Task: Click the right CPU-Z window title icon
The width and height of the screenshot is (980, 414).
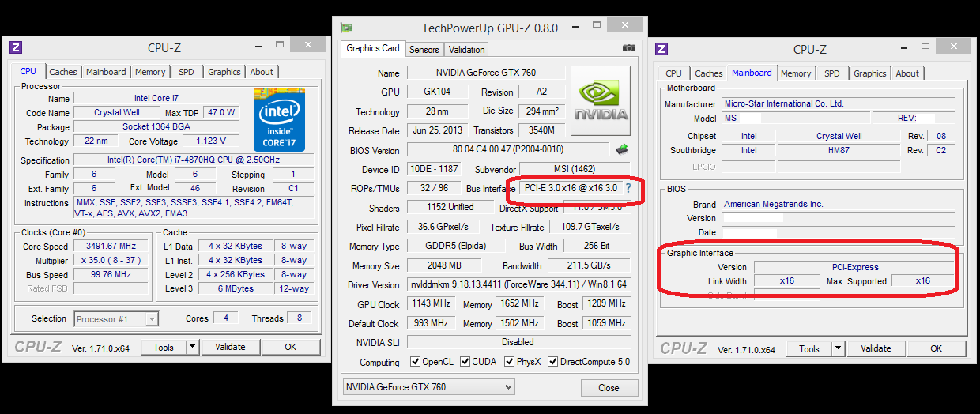Action: click(x=661, y=48)
